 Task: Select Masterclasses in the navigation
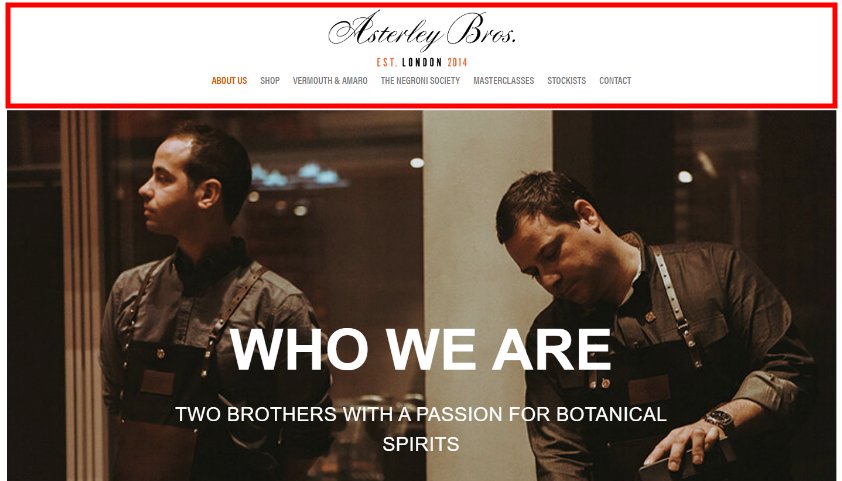[504, 81]
